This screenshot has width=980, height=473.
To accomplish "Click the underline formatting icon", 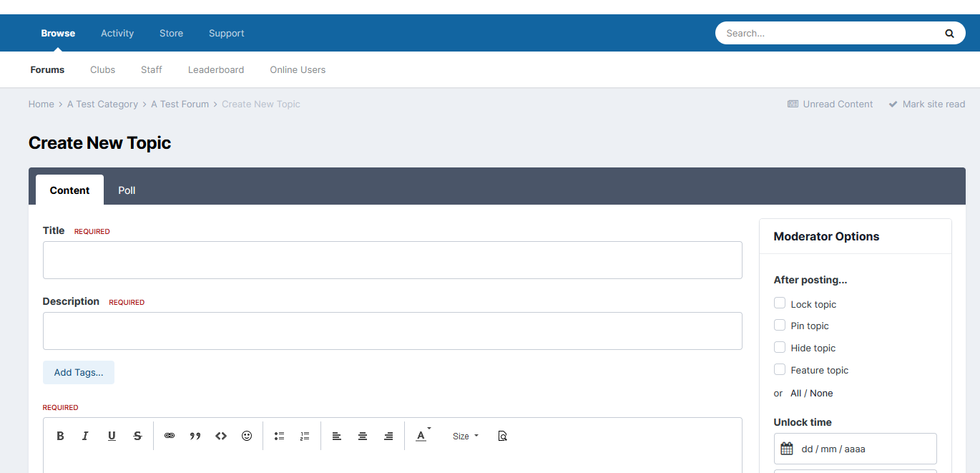I will click(x=112, y=436).
